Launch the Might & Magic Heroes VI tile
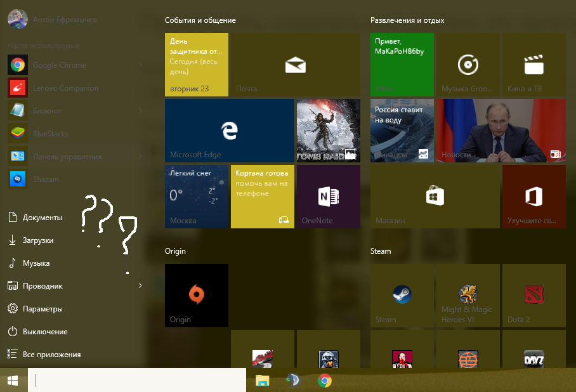Screen dimensions: 576x392 468,296
